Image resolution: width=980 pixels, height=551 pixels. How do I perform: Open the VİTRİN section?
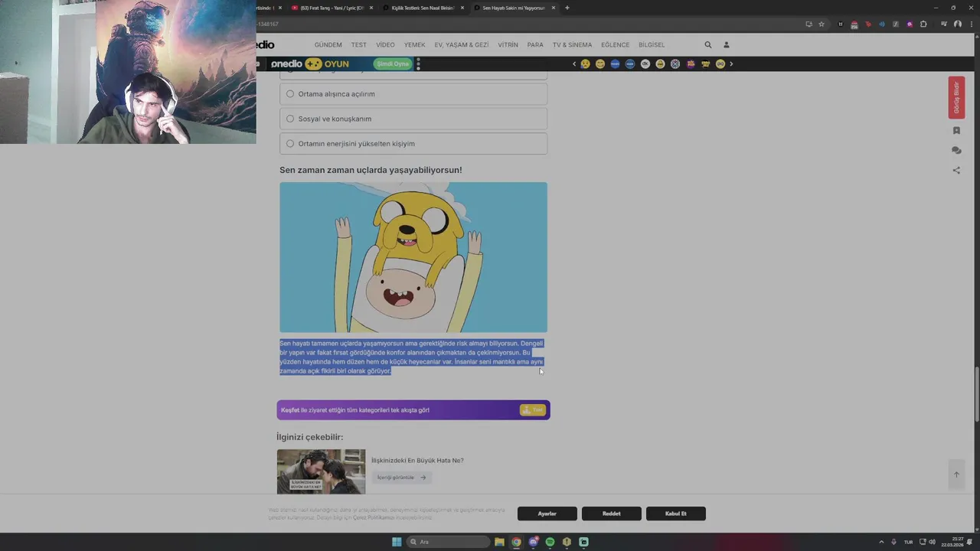508,45
